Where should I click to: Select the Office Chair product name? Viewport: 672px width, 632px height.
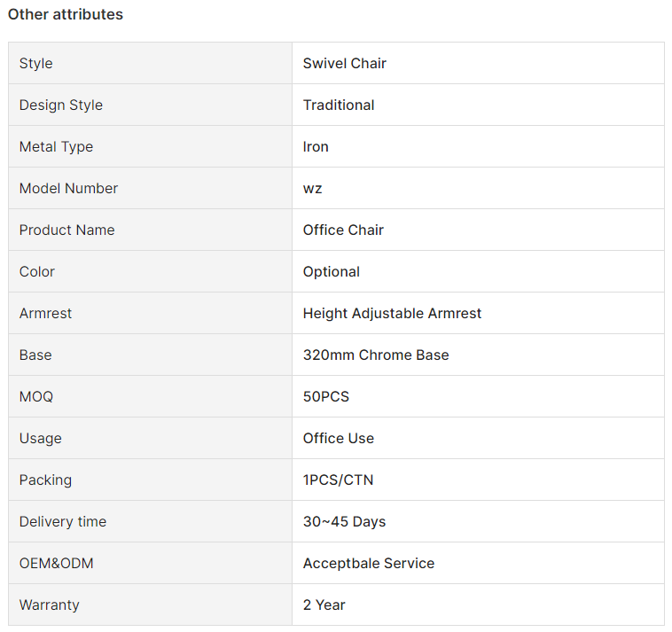[x=343, y=230]
